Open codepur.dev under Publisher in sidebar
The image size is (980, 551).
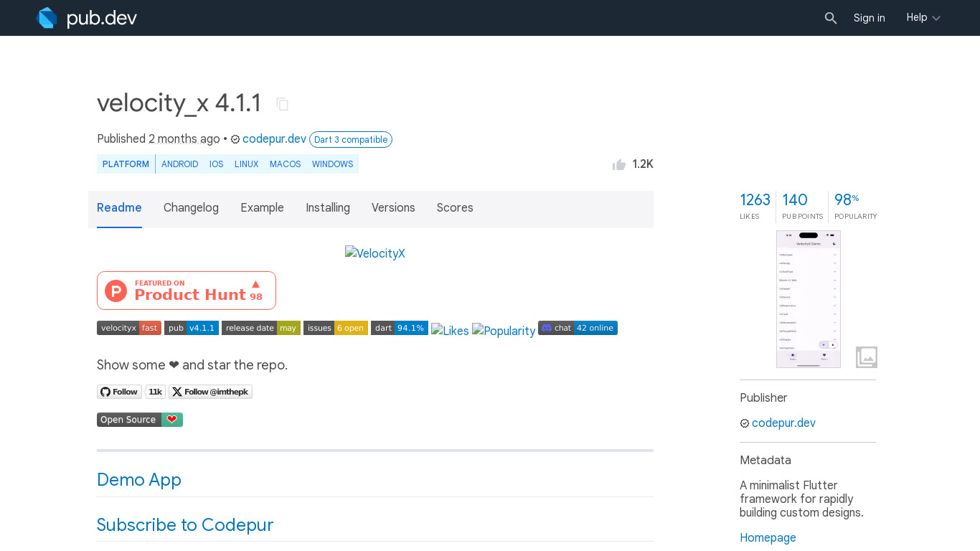pos(783,423)
